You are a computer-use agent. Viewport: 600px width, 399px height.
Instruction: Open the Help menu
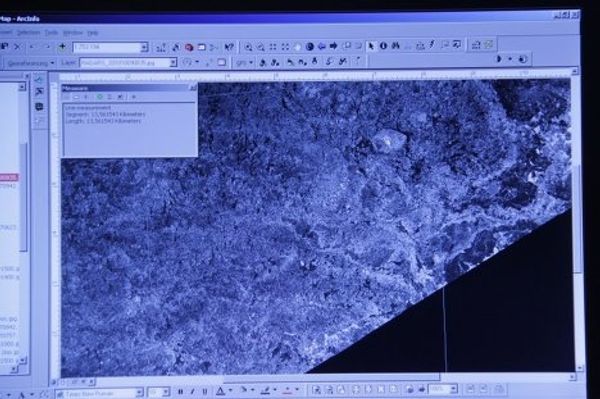pos(93,33)
